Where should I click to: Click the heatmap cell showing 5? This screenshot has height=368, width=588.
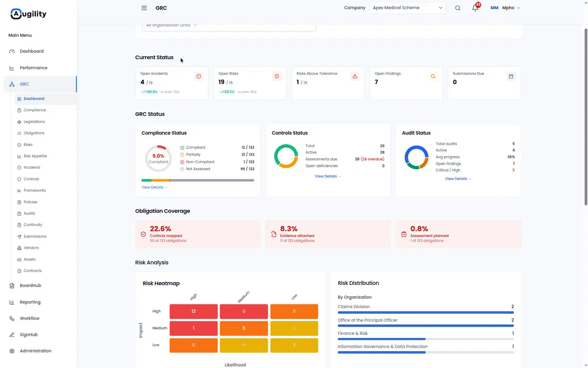tap(244, 328)
